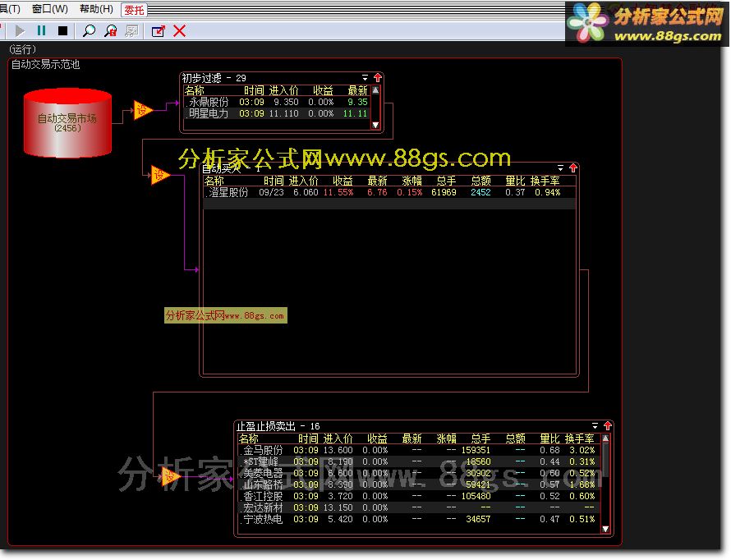Stop the running pool with square button
731x560 pixels.
coord(62,31)
